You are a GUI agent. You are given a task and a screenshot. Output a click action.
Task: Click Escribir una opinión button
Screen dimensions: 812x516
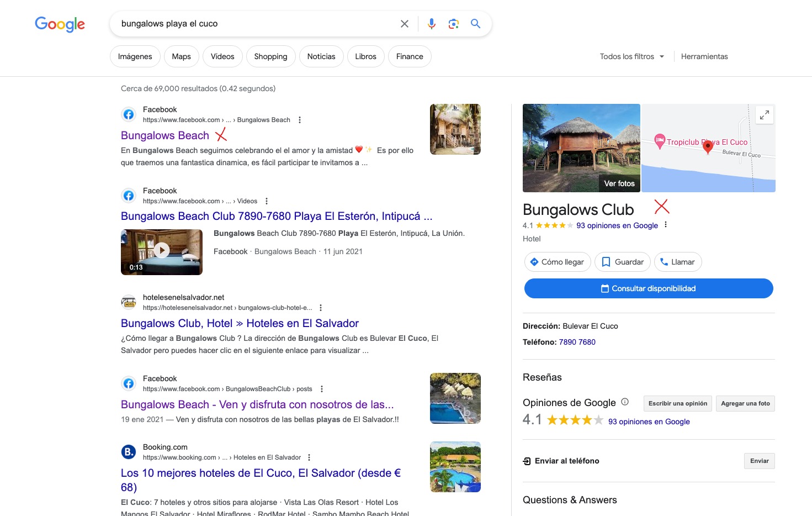[x=678, y=403]
